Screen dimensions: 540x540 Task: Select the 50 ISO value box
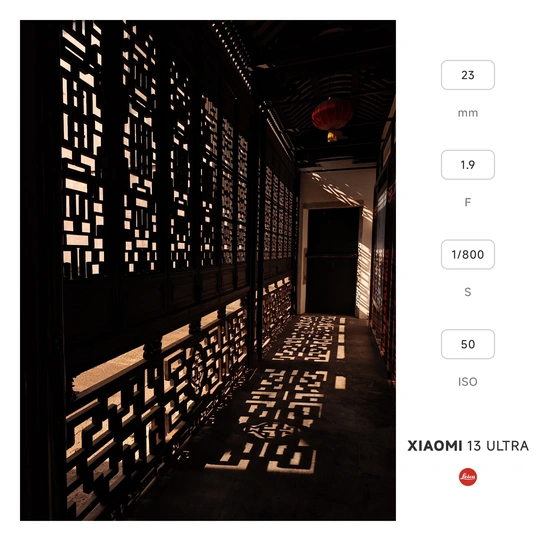click(x=468, y=344)
